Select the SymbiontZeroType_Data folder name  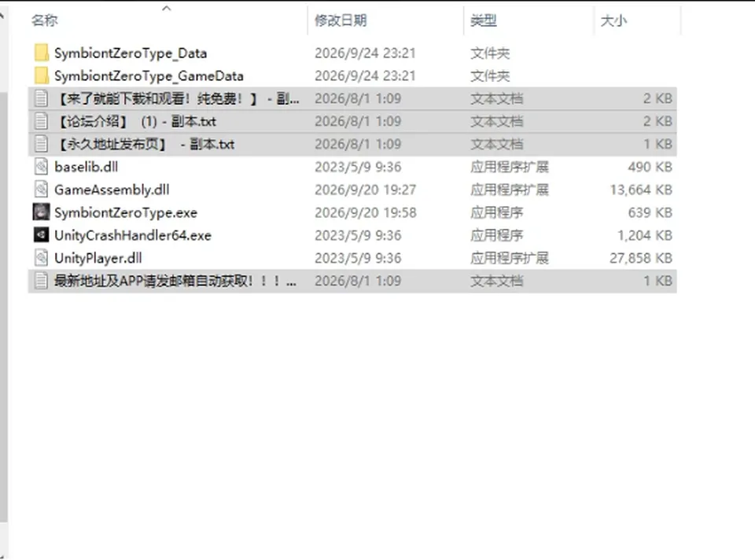point(131,53)
